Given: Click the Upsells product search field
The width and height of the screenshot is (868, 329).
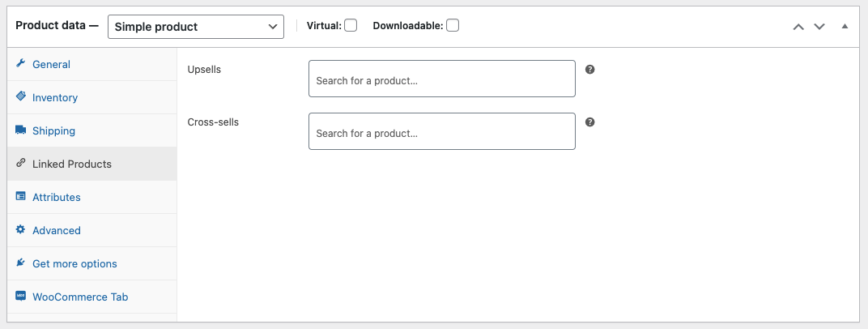Looking at the screenshot, I should pyautogui.click(x=442, y=79).
